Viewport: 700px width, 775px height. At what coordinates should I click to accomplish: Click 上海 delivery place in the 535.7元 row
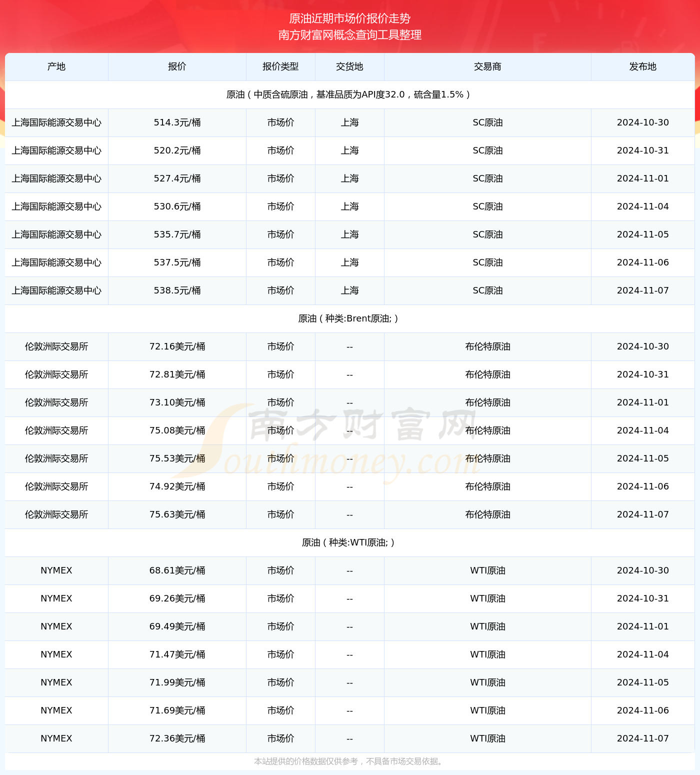point(349,235)
